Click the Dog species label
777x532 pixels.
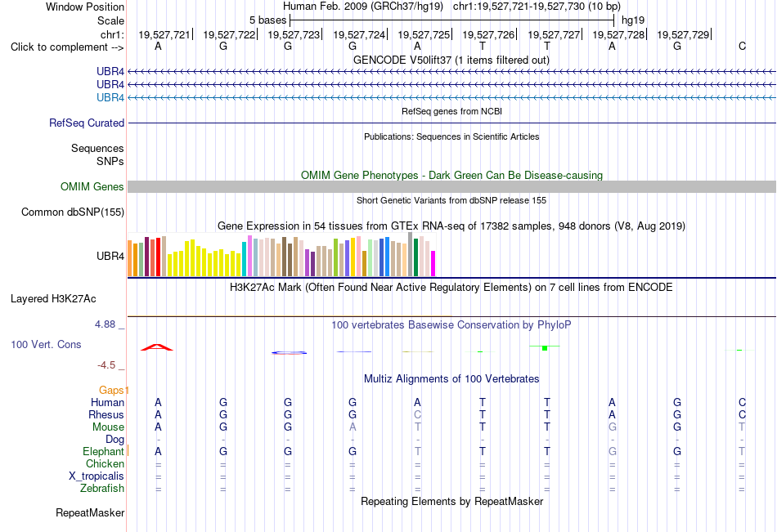click(115, 440)
